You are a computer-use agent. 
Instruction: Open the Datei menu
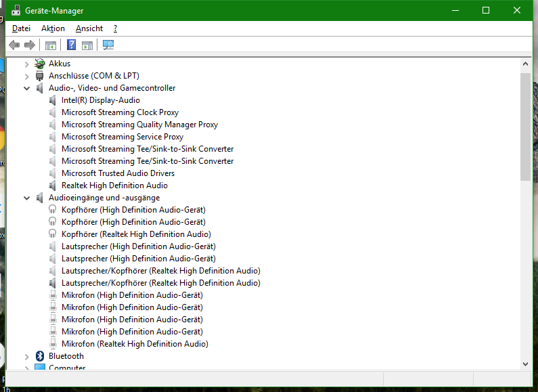pyautogui.click(x=21, y=28)
